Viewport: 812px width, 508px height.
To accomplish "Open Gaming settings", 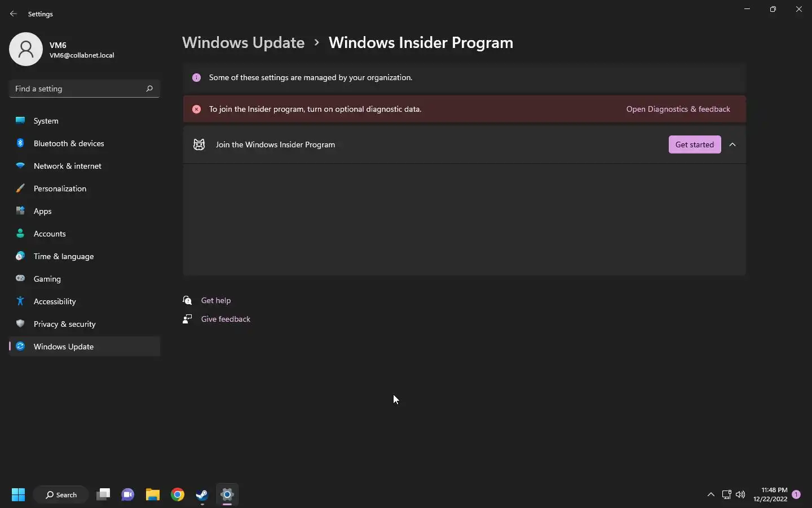I will coord(85,279).
